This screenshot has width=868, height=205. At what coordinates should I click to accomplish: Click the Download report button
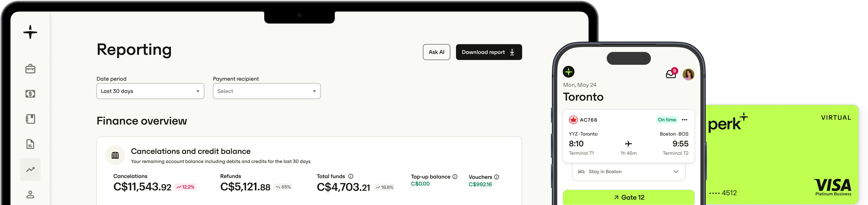(x=489, y=52)
